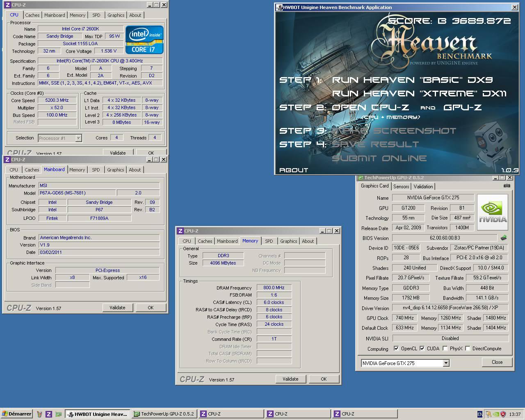The image size is (525, 420).
Task: Click Run Heaven "Basic" DX9
Action: pyautogui.click(x=412, y=80)
